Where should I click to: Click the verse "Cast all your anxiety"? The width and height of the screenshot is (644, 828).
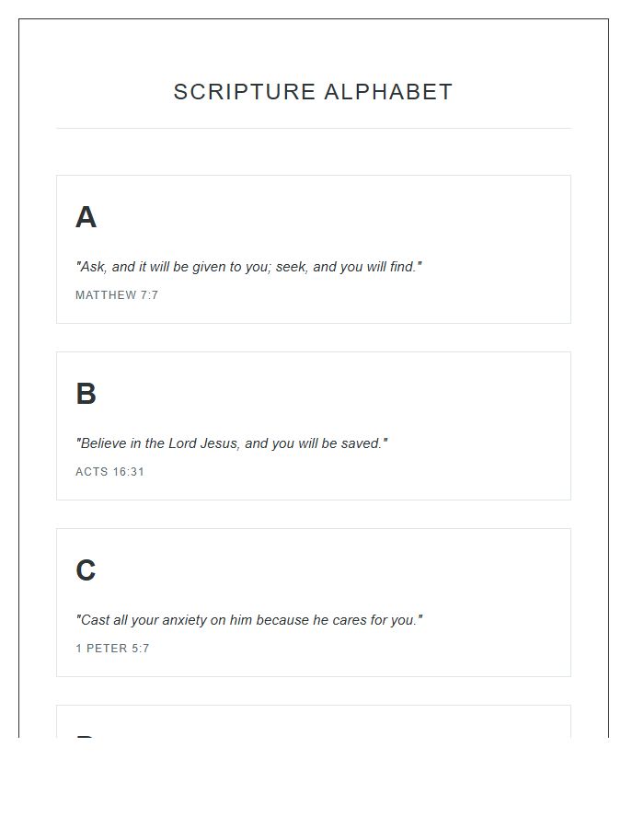click(x=249, y=620)
